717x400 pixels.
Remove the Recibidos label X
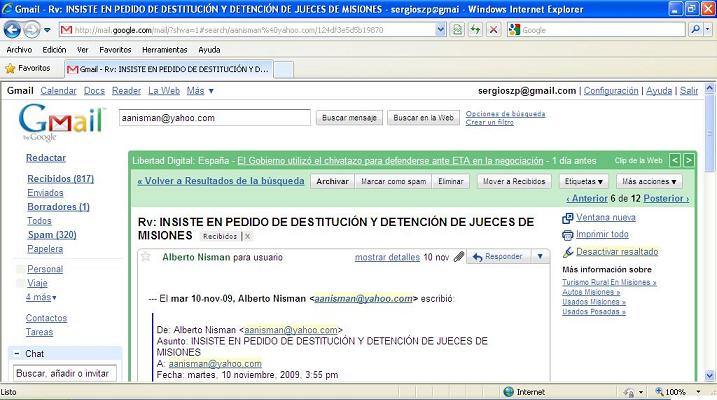(247, 236)
